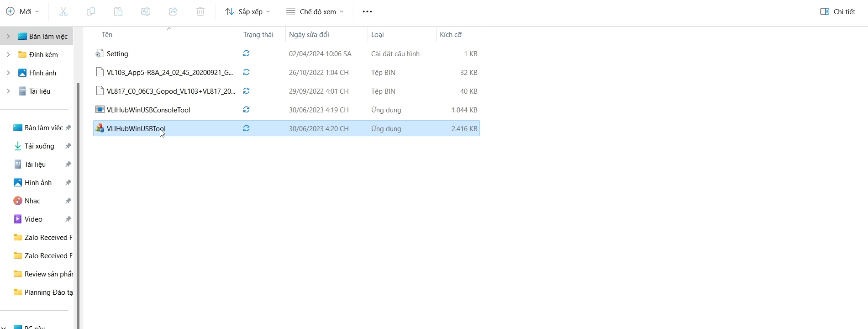Click the Copy icon in toolbar

[x=91, y=11]
